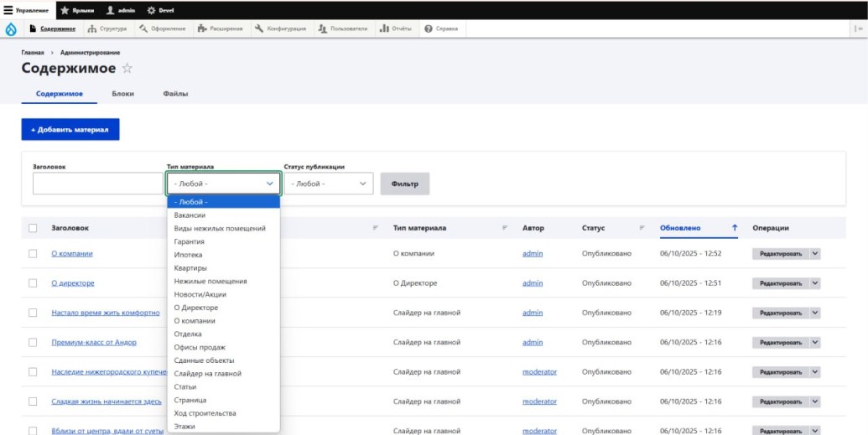The height and width of the screenshot is (435, 868).
Task: Choose Любой option in dropdown list
Action: pyautogui.click(x=224, y=202)
